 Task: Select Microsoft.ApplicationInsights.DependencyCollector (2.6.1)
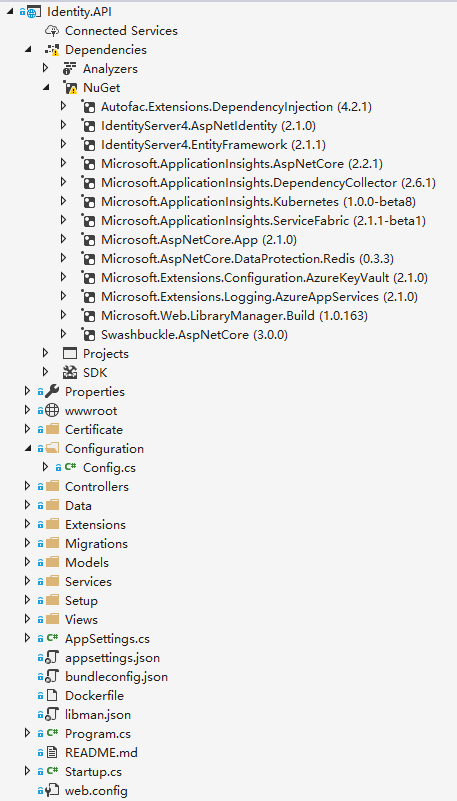269,183
